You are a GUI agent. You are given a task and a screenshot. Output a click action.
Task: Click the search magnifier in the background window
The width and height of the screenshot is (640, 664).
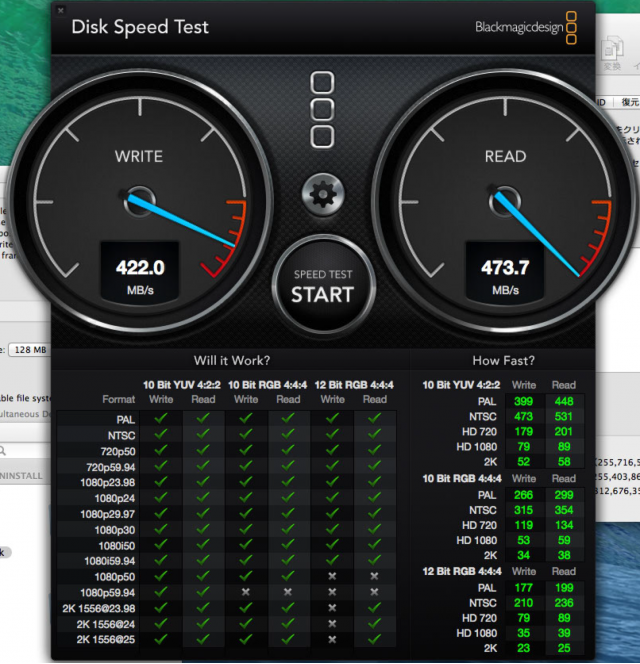tap(3, 451)
